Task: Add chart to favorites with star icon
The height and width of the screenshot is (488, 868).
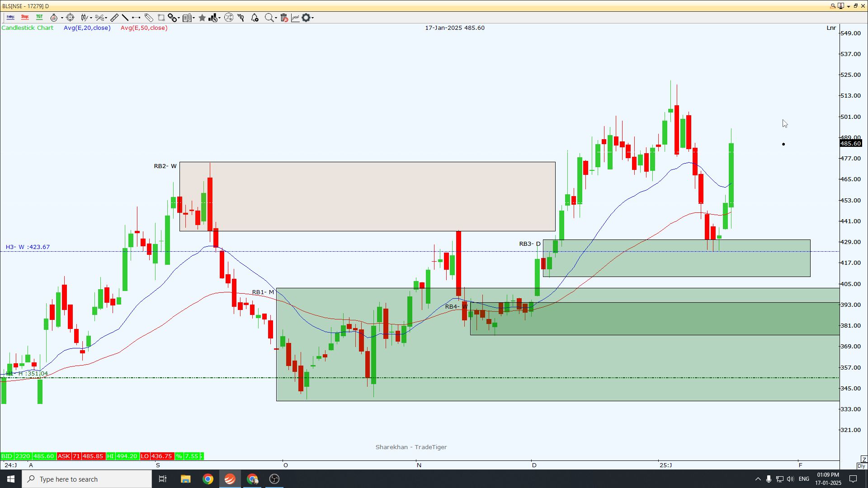Action: tap(202, 18)
